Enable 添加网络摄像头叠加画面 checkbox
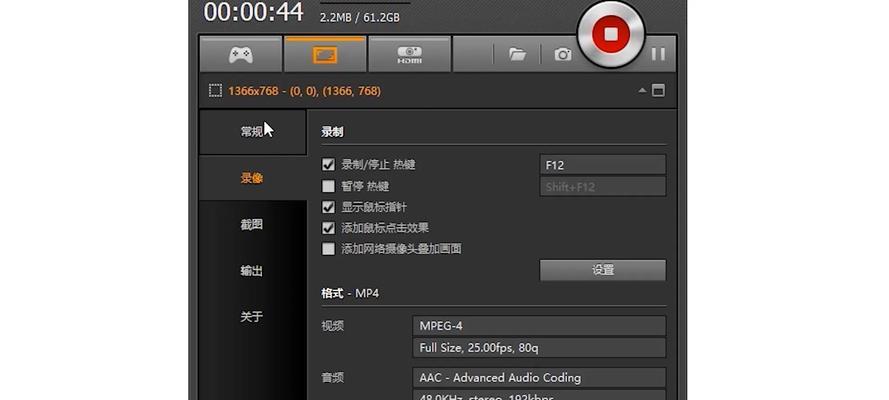This screenshot has height=400, width=889. coord(328,249)
